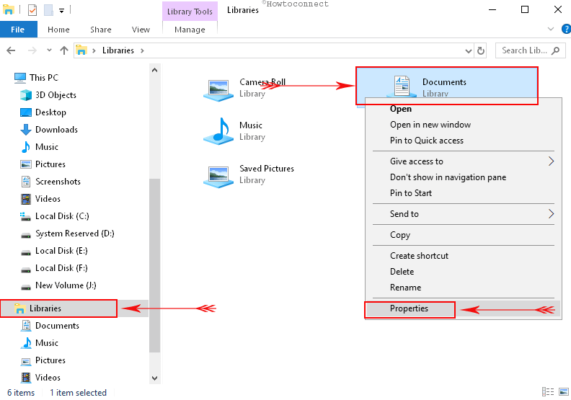Open the Manage tab under Library Tools

point(190,30)
